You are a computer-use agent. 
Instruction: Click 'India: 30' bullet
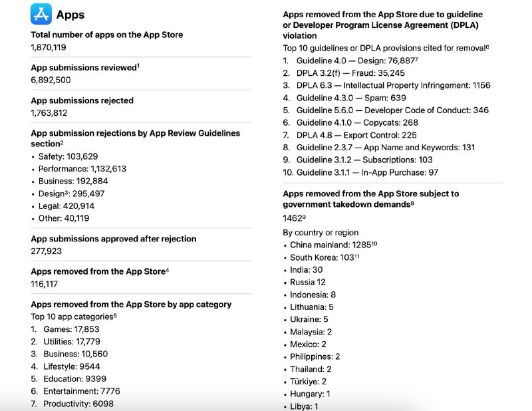[303, 270]
